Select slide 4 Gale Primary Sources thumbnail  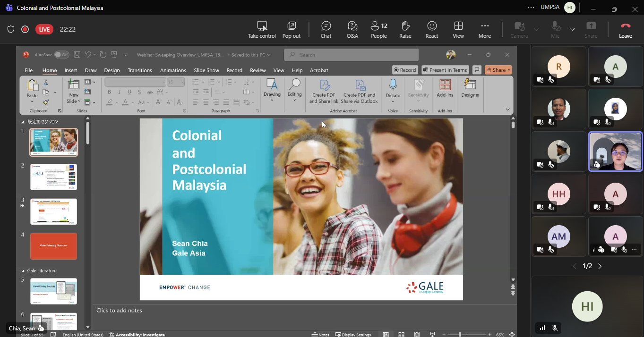(x=53, y=246)
